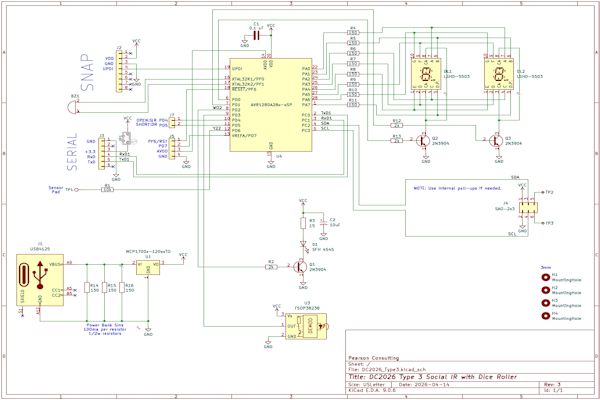The height and width of the screenshot is (400, 600).
Task: Select the DL2 seven-segment display symbol
Action: click(499, 74)
